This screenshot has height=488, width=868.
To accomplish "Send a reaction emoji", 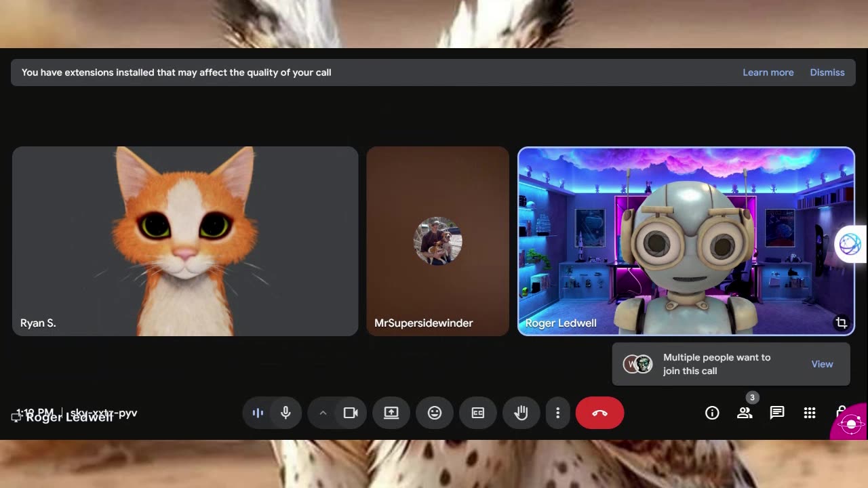I will [x=435, y=413].
